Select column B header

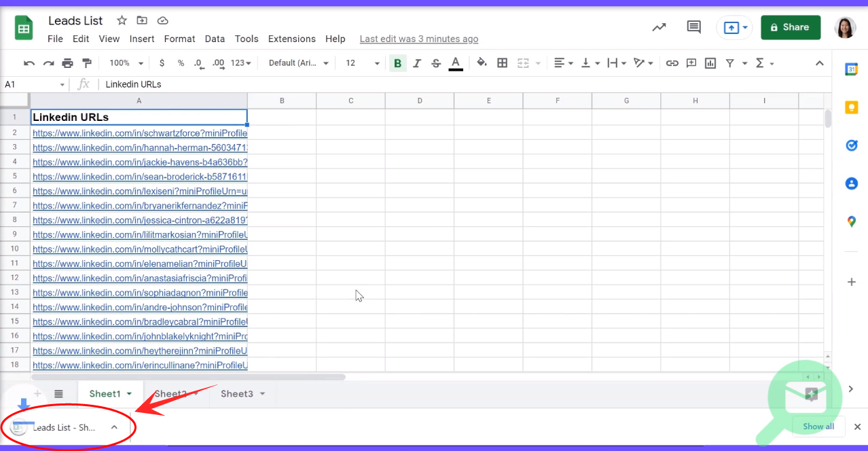click(x=282, y=101)
